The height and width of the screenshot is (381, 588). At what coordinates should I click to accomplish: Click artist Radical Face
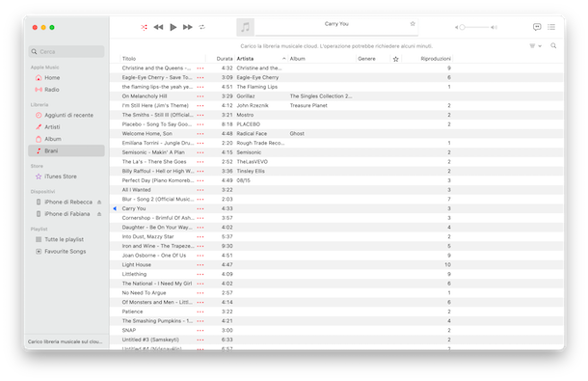point(252,134)
